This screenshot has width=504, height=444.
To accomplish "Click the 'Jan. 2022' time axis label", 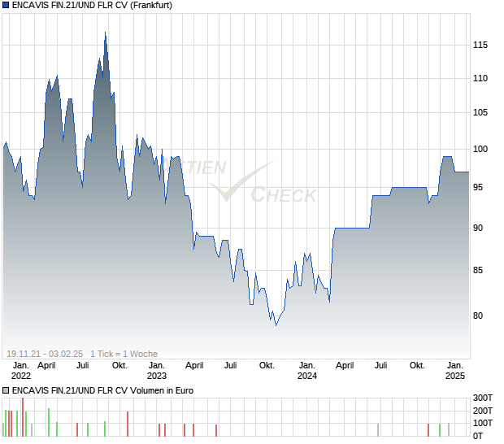I will 21,370.
